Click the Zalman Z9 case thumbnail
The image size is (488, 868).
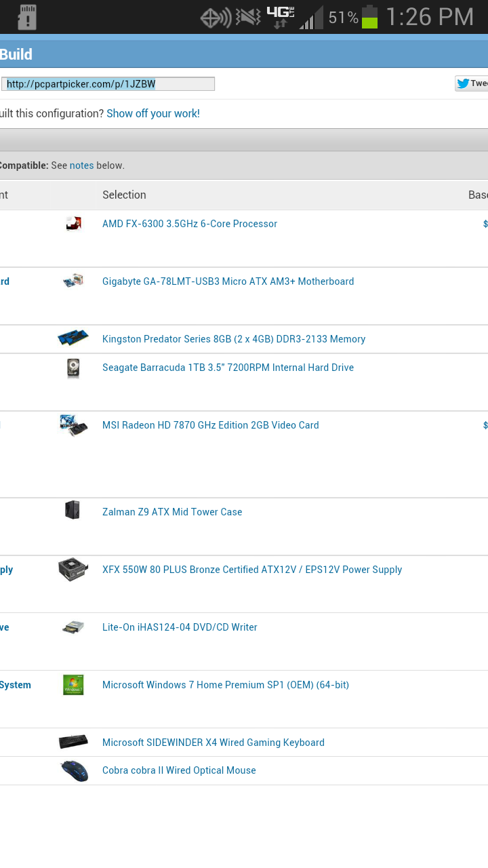coord(73,510)
